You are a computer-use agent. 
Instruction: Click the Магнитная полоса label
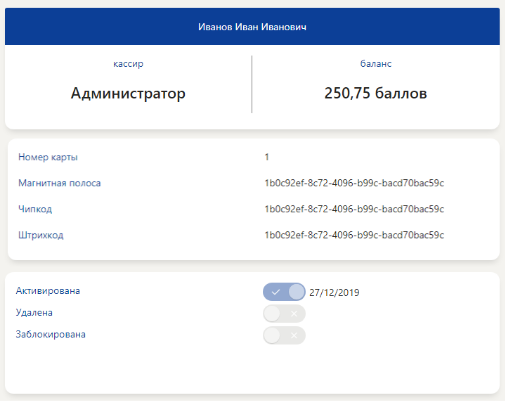59,183
